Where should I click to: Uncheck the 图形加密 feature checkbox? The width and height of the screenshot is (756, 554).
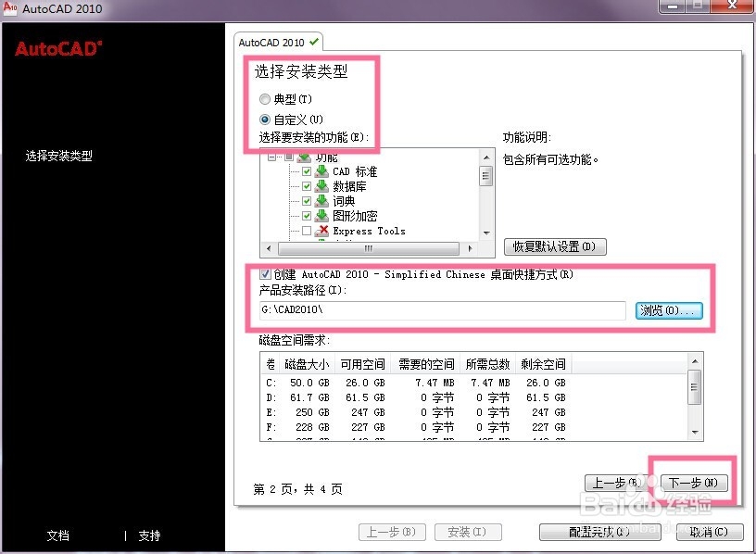pyautogui.click(x=307, y=216)
